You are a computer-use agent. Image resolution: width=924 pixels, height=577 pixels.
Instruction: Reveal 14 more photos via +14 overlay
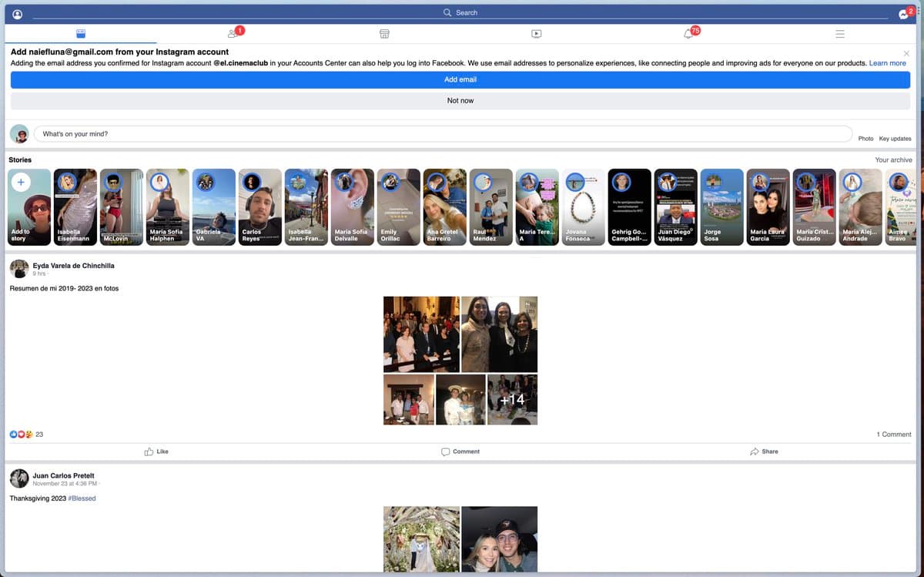tap(512, 399)
